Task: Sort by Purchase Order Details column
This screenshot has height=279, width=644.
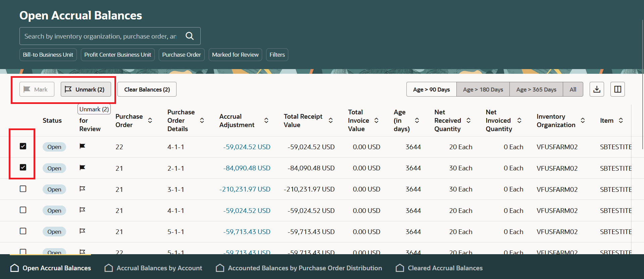Action: [x=202, y=120]
